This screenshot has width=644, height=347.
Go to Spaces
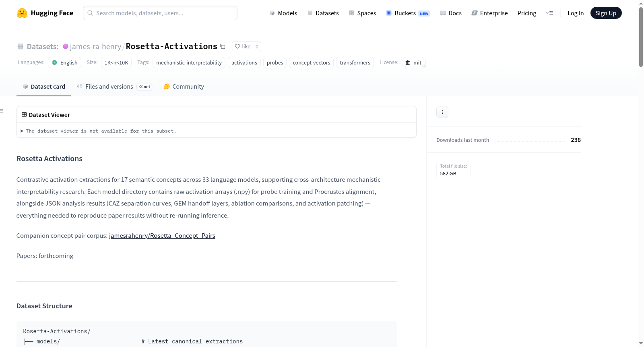363,13
